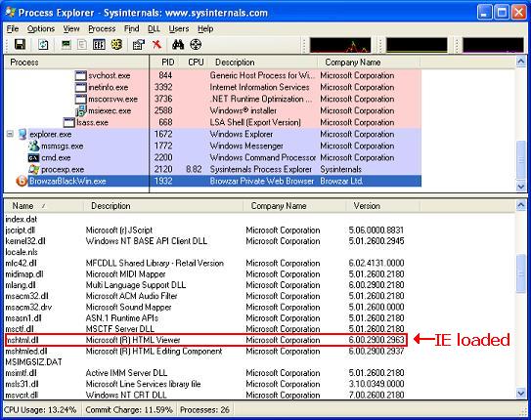Screen dimensions: 531x420
Task: Open the Properties toolbar icon
Action: pos(139,44)
